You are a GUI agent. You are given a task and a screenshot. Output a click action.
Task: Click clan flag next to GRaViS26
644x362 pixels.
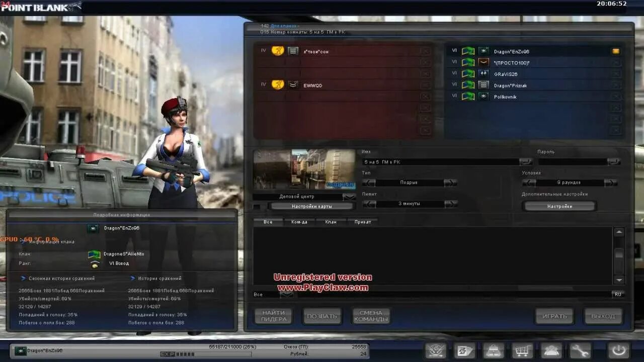pos(468,74)
